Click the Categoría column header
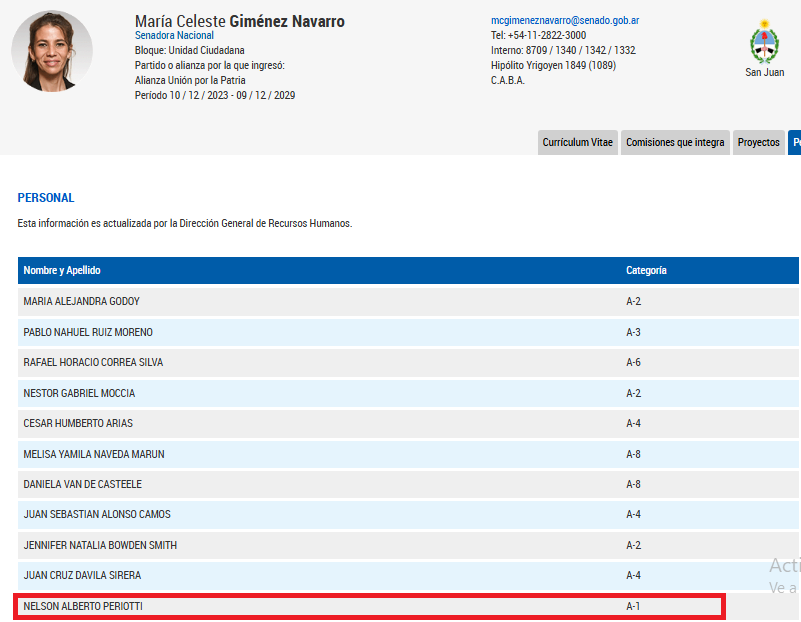Screen dimensions: 801x622 [x=646, y=271]
